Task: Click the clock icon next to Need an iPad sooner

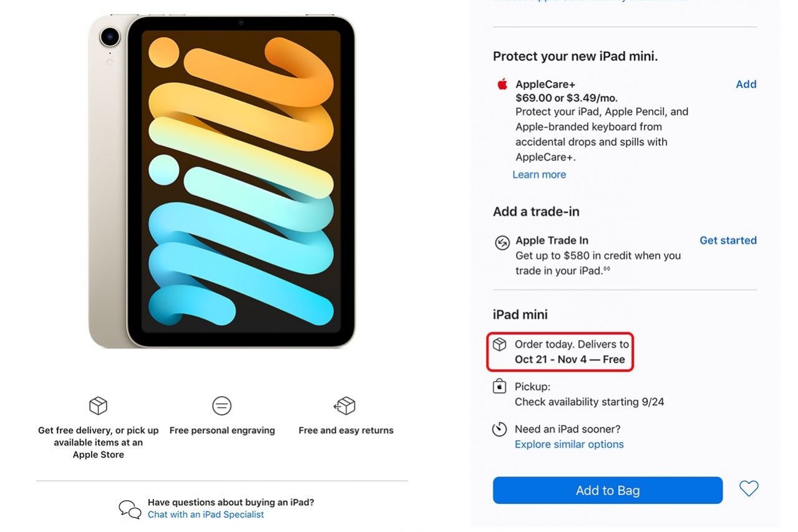Action: 499,429
